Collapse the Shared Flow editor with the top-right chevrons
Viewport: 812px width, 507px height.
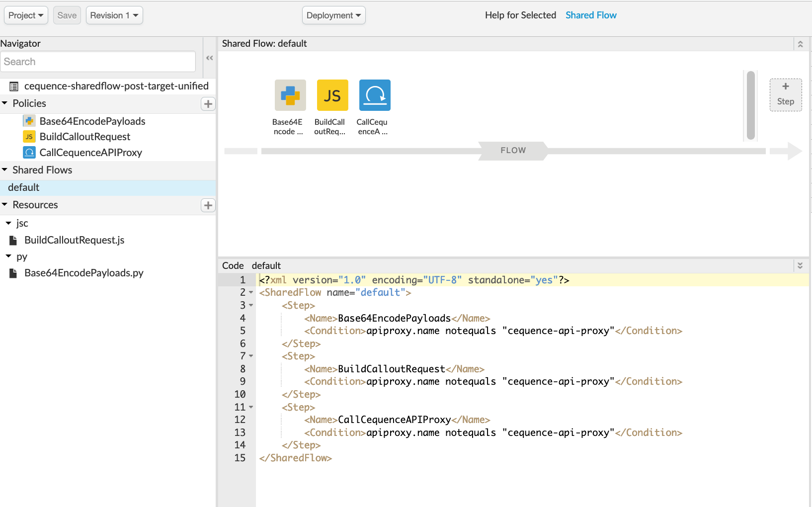coord(800,44)
